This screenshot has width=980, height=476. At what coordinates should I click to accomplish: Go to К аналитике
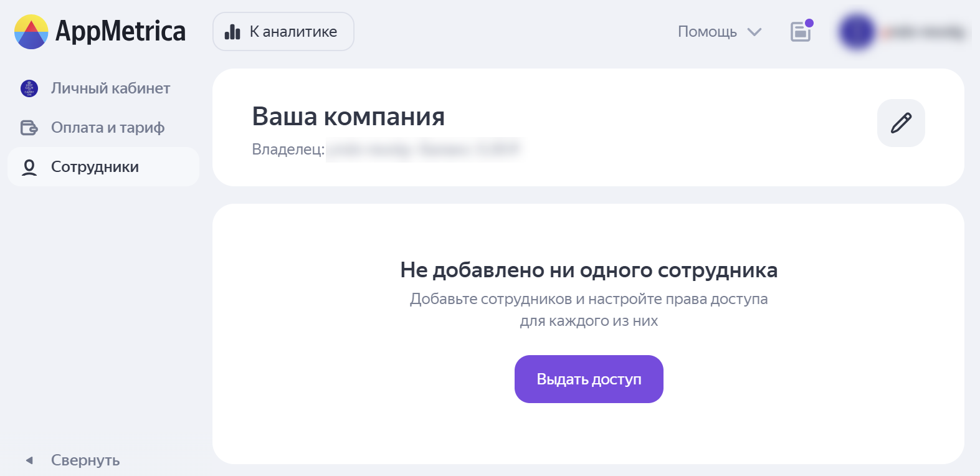point(293,32)
